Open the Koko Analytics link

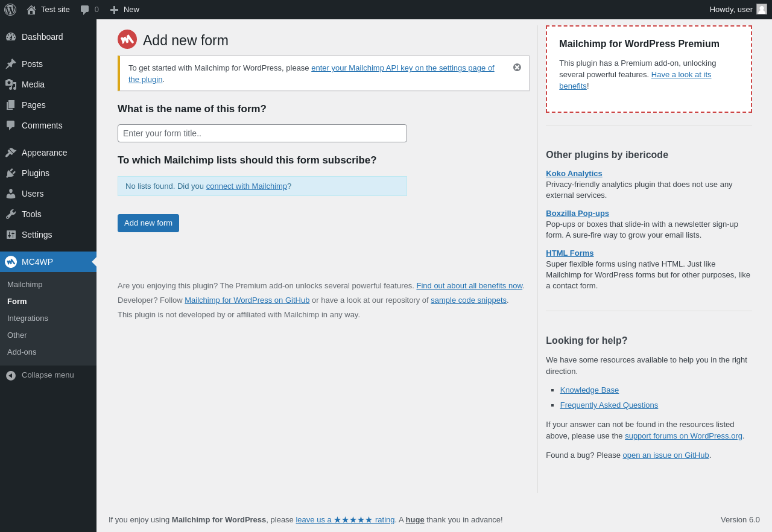574,174
